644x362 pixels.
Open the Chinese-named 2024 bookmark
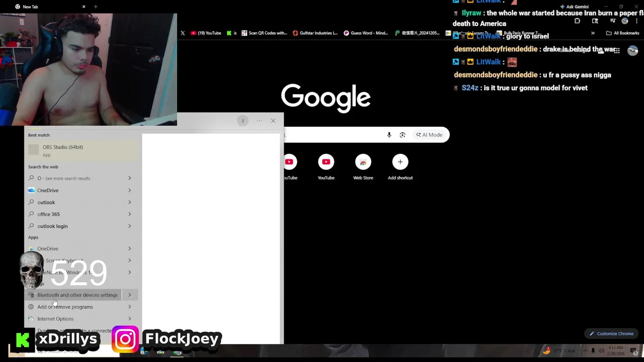click(x=417, y=33)
